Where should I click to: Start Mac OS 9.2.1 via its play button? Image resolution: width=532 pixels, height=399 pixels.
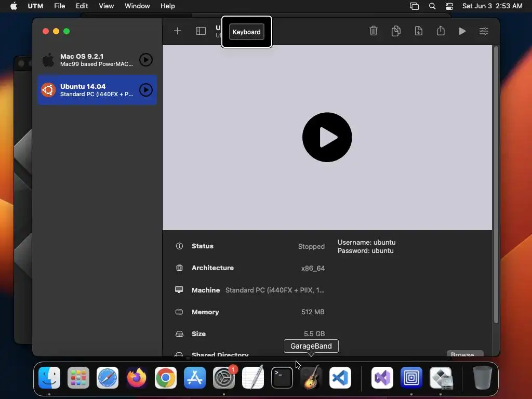point(146,60)
